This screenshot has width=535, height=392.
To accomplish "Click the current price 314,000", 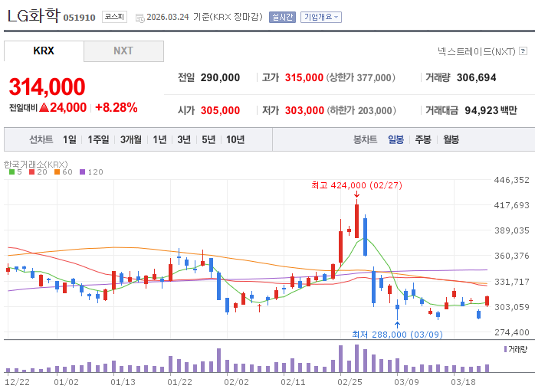I will pyautogui.click(x=47, y=87).
